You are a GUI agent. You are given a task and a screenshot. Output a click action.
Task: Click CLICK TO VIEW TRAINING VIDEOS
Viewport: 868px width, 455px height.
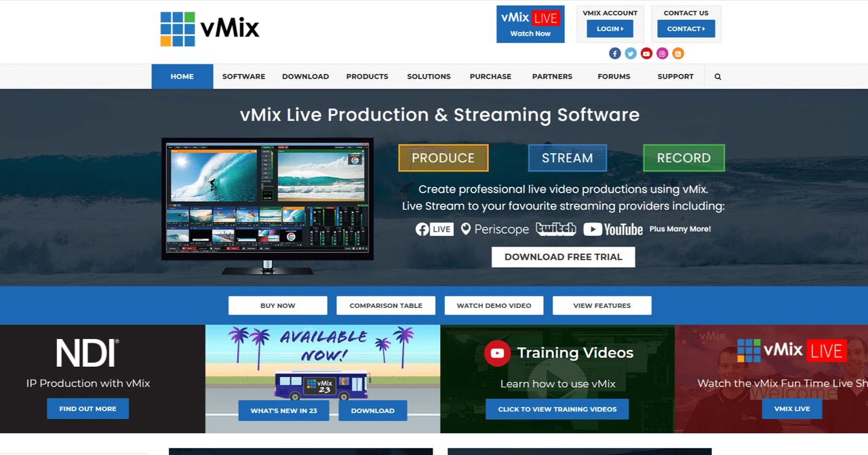pyautogui.click(x=557, y=409)
